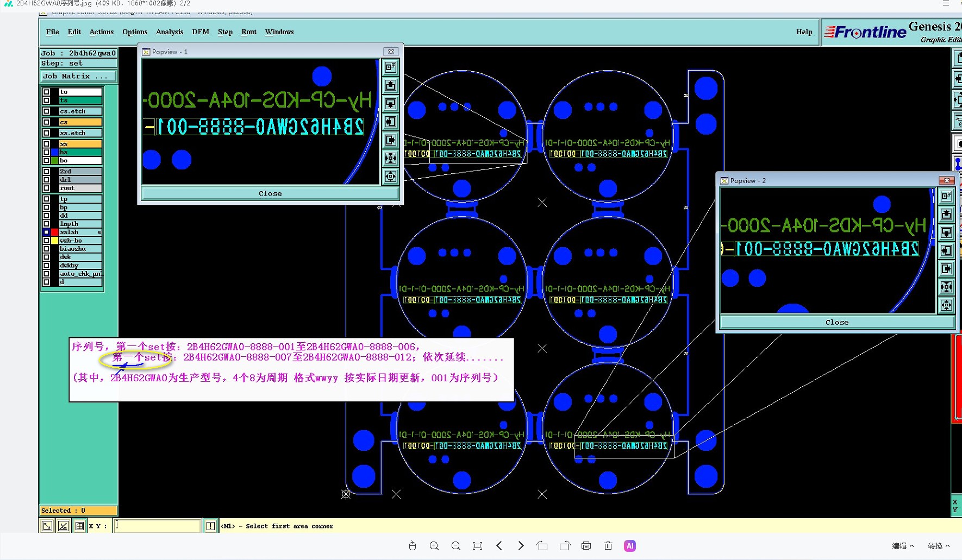Open the Actions menu
962x560 pixels.
[x=102, y=32]
